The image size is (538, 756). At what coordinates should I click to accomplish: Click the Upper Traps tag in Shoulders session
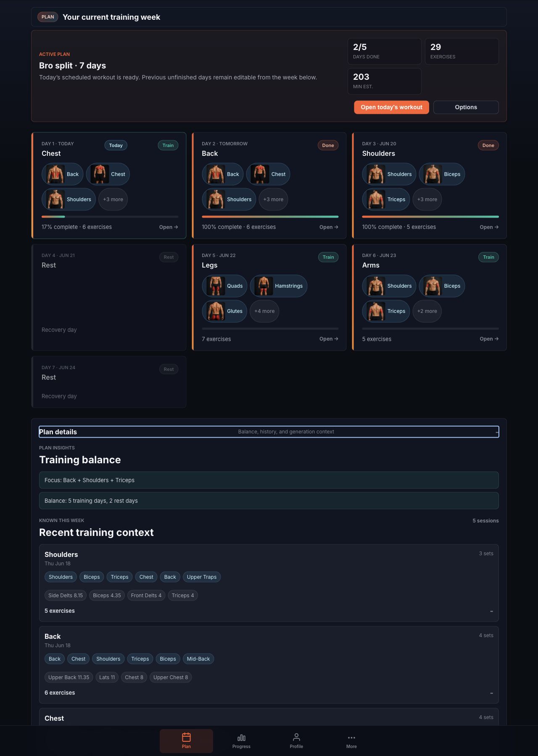(x=202, y=577)
